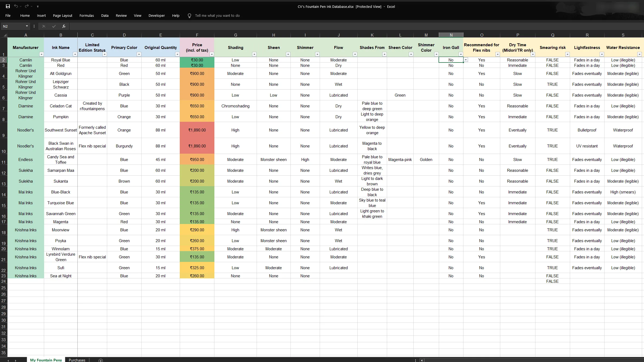
Task: Open the Price column filter dropdown
Action: point(212,54)
